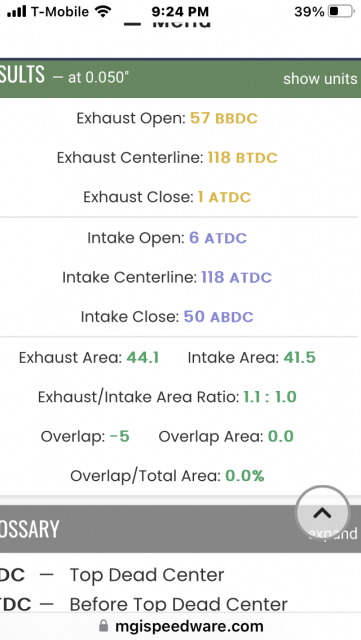Image resolution: width=361 pixels, height=640 pixels.
Task: Tap the lock icon beside the URL
Action: (104, 626)
